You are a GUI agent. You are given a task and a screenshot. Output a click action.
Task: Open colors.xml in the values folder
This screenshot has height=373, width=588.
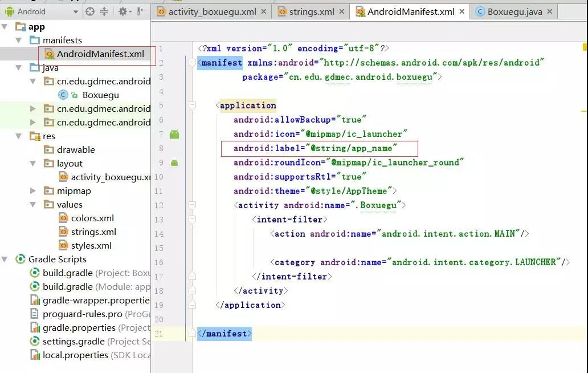pyautogui.click(x=92, y=218)
